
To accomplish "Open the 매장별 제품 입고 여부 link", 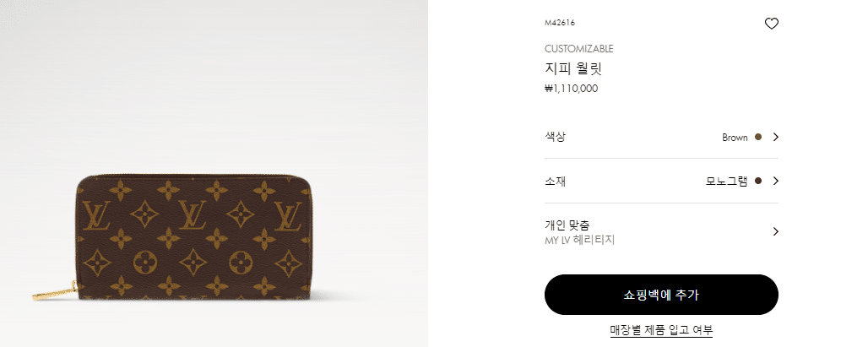I will 661,330.
